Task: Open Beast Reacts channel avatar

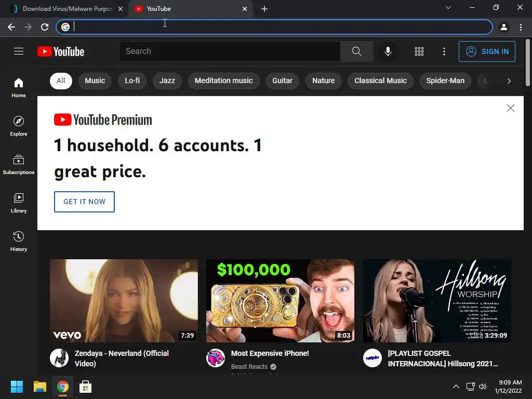Action: pyautogui.click(x=216, y=357)
